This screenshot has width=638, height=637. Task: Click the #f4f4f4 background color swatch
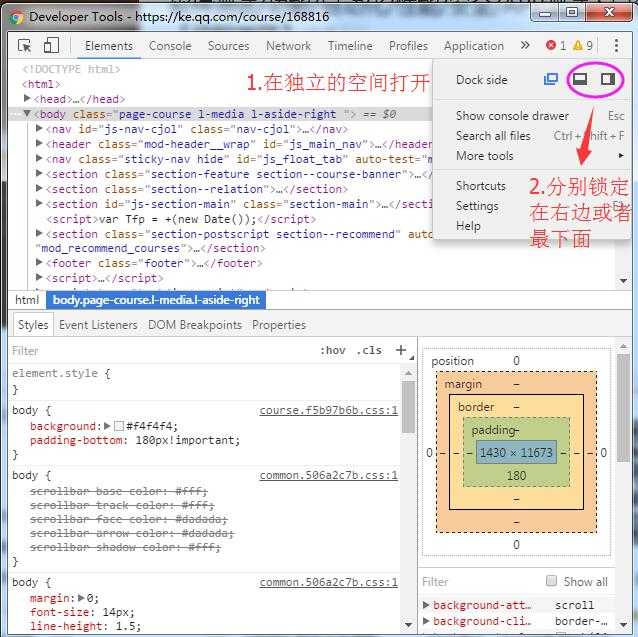pos(119,426)
